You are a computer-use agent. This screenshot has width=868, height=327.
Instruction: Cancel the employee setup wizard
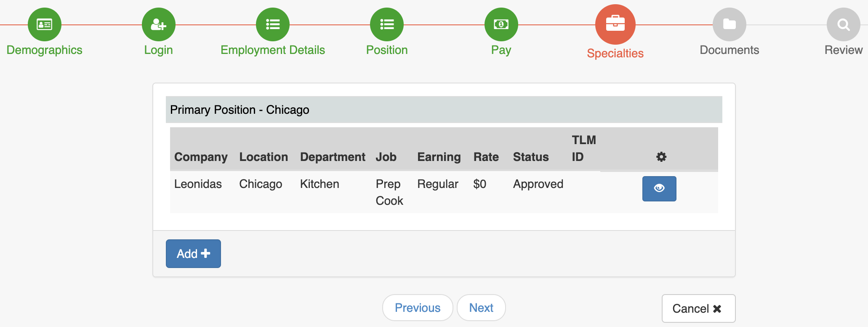698,308
